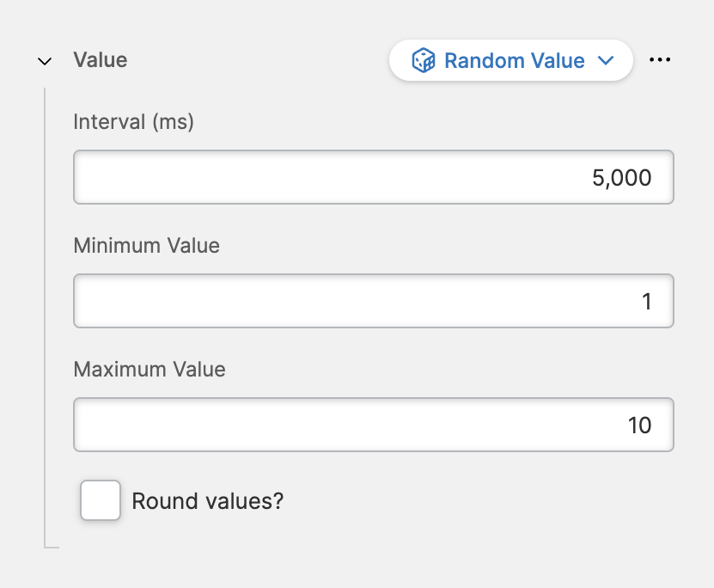
Task: Click the number 1 in Minimum Value
Action: coord(646,302)
